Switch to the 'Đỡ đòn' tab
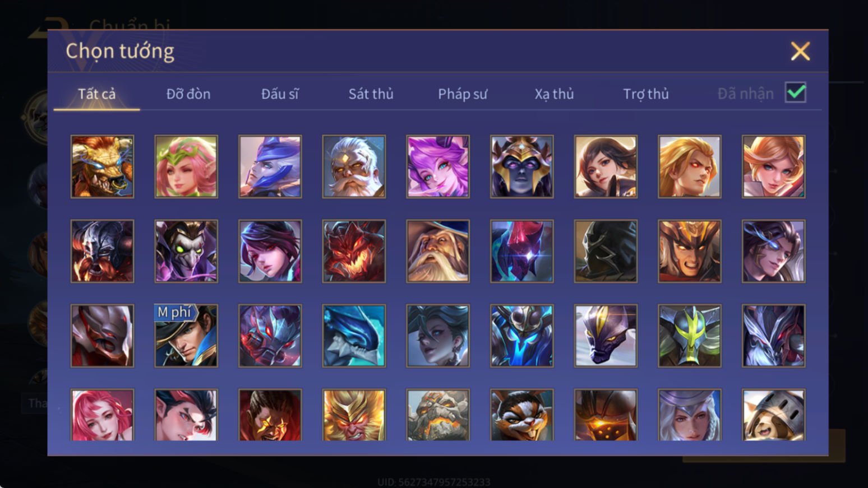 (x=188, y=94)
